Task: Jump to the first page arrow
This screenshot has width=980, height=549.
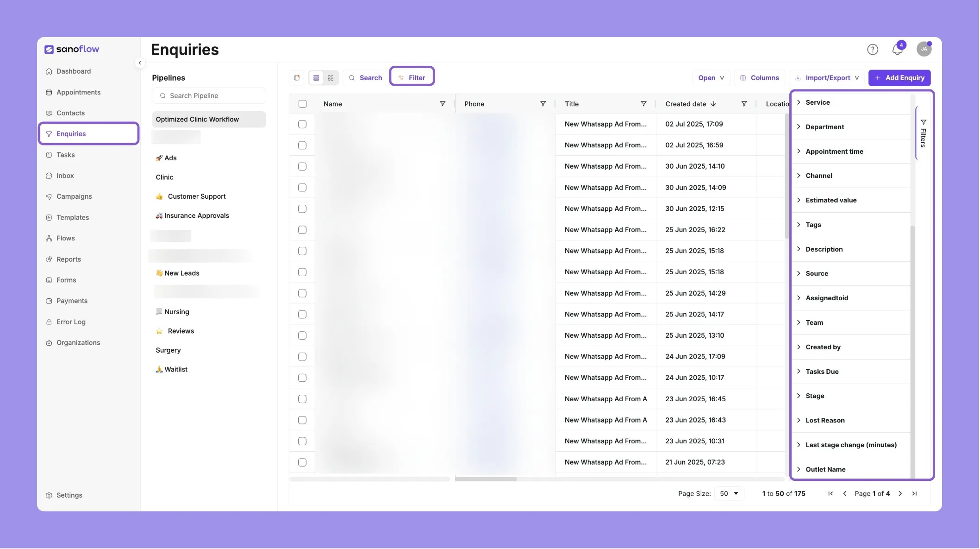Action: 830,494
